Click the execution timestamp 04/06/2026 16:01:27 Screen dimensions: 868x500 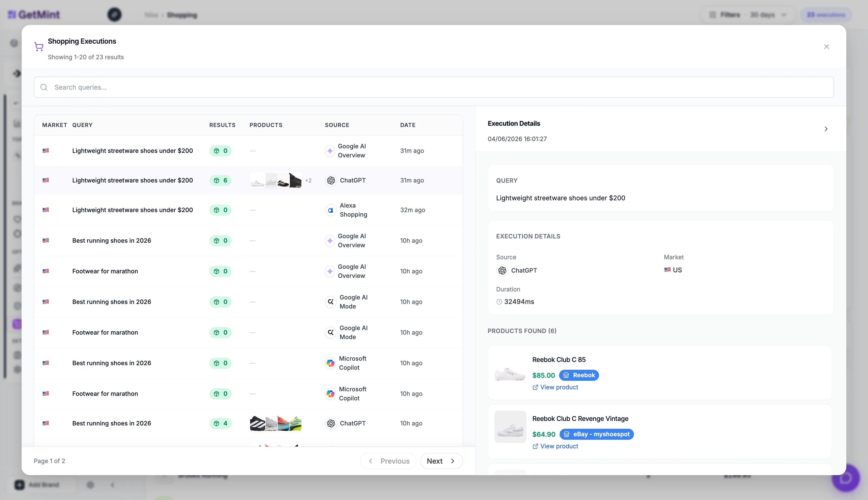[517, 139]
